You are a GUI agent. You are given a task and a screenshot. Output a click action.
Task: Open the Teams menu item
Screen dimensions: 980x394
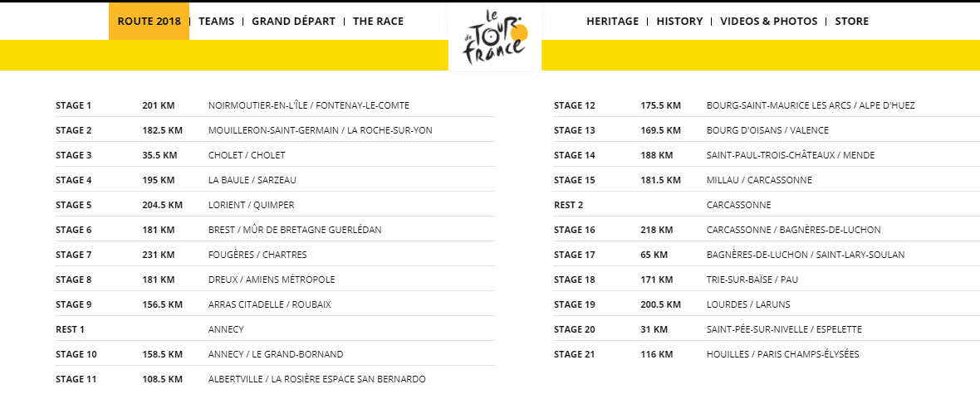point(216,22)
